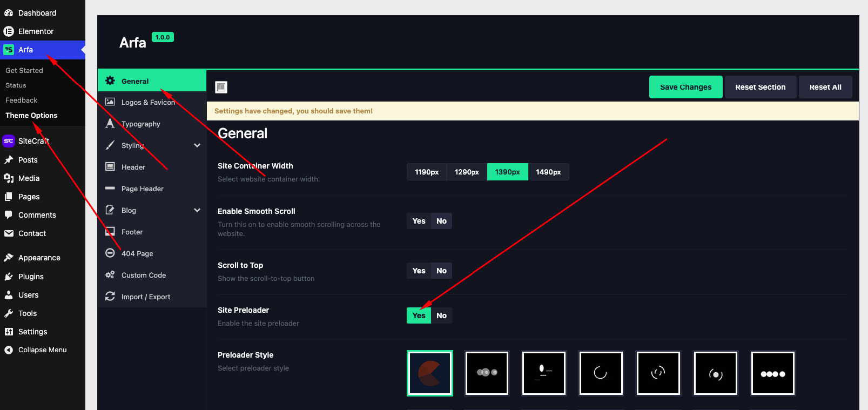Click the Reset Section button
This screenshot has height=410, width=868.
(x=761, y=87)
